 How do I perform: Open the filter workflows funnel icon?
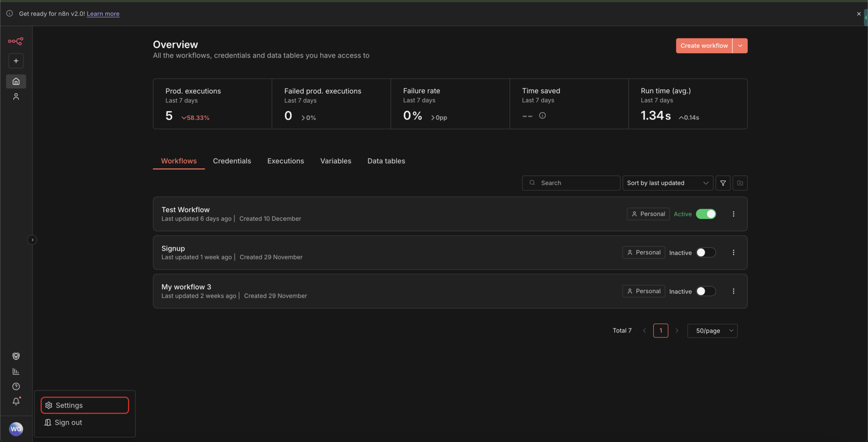723,183
